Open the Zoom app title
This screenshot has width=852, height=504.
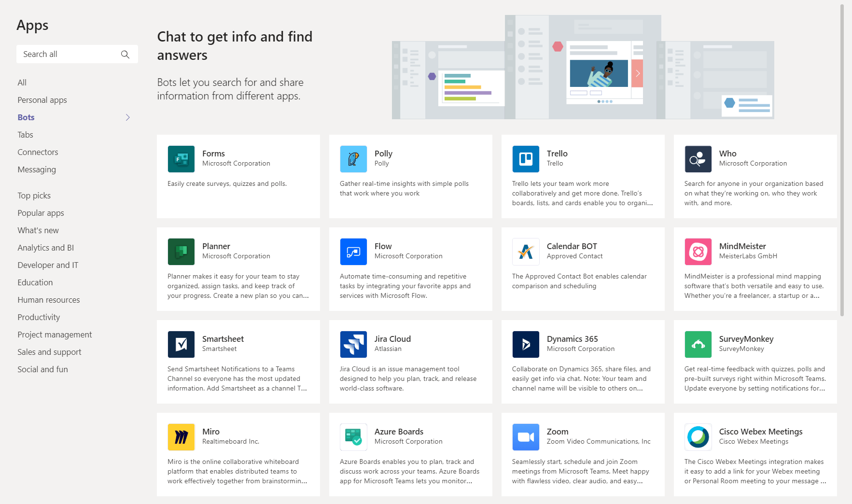point(558,432)
